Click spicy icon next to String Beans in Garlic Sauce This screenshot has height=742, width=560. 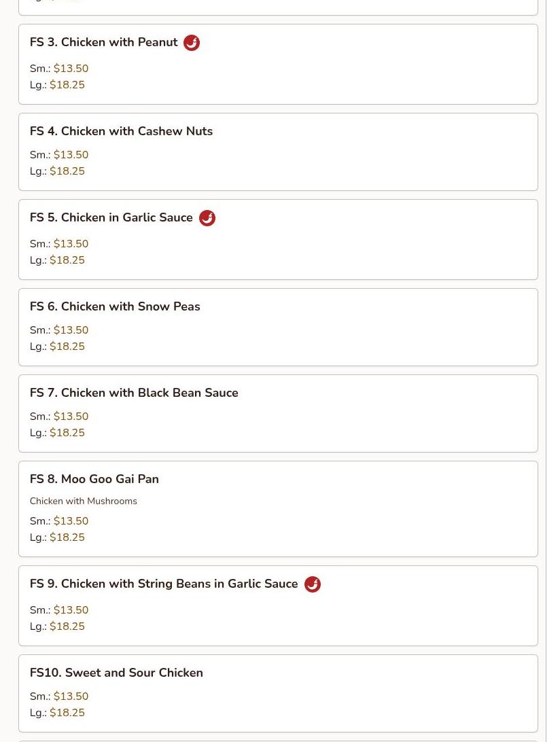click(x=313, y=584)
